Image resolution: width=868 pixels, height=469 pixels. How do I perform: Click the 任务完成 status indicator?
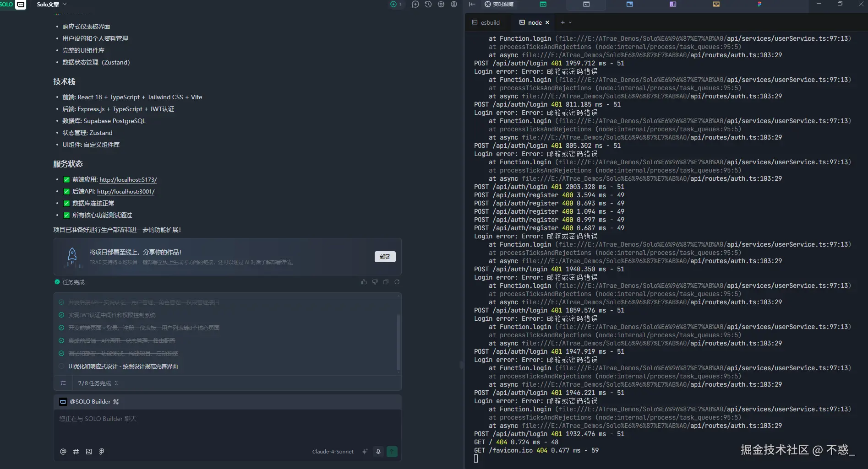click(x=70, y=282)
